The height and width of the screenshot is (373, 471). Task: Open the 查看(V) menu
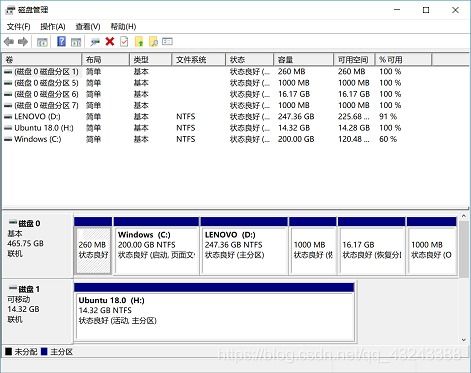[88, 27]
